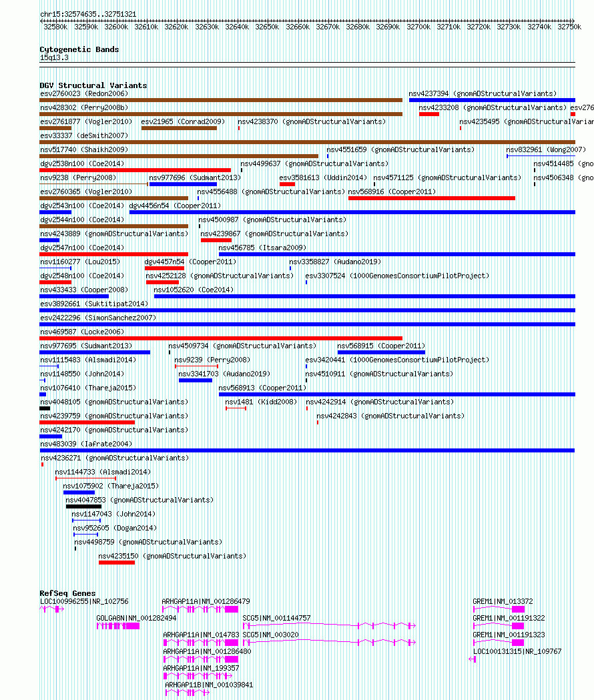Click esv3892661 (Suktitipat2014) variant label

(x=94, y=304)
